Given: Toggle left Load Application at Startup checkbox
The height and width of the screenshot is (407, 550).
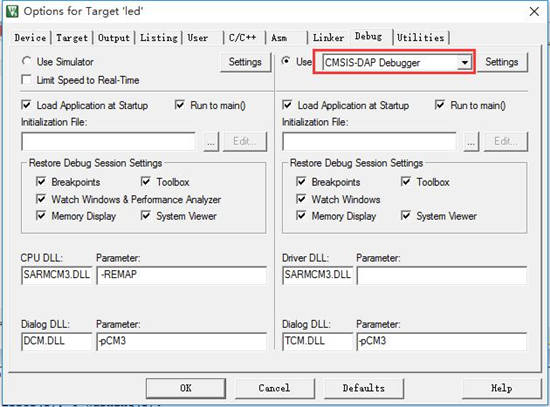Looking at the screenshot, I should click(x=26, y=105).
